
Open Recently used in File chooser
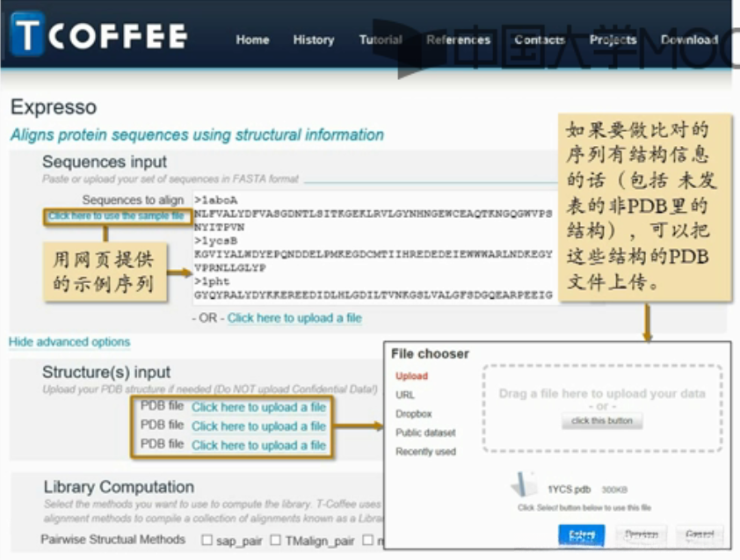(425, 451)
